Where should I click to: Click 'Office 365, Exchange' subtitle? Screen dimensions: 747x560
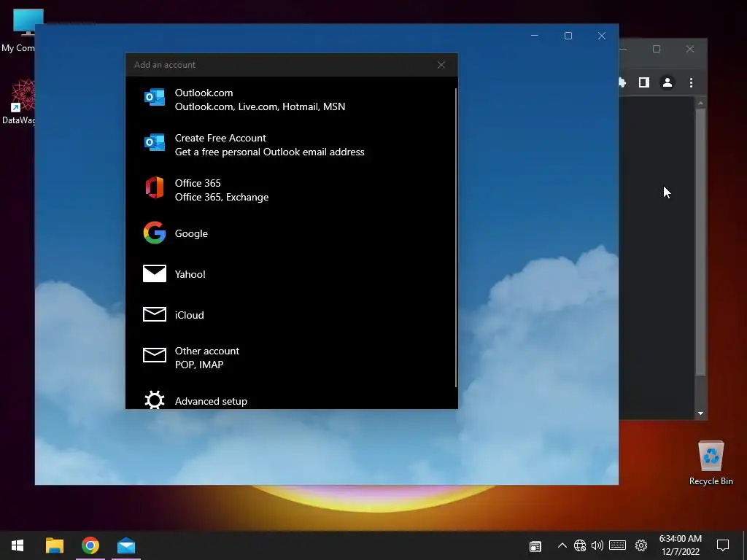pos(222,197)
